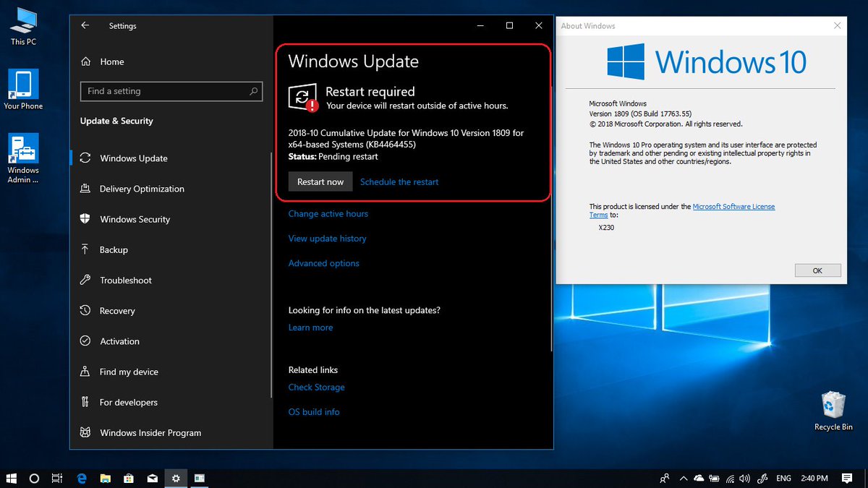
Task: Click Restart now to apply the update
Action: tap(320, 181)
